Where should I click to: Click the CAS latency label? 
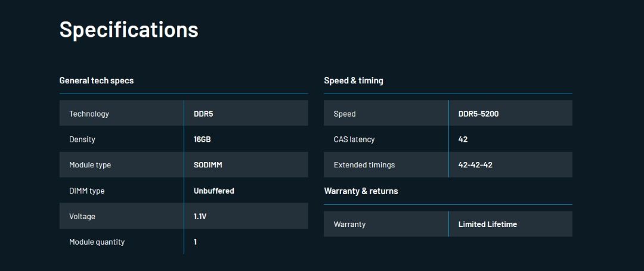[354, 139]
